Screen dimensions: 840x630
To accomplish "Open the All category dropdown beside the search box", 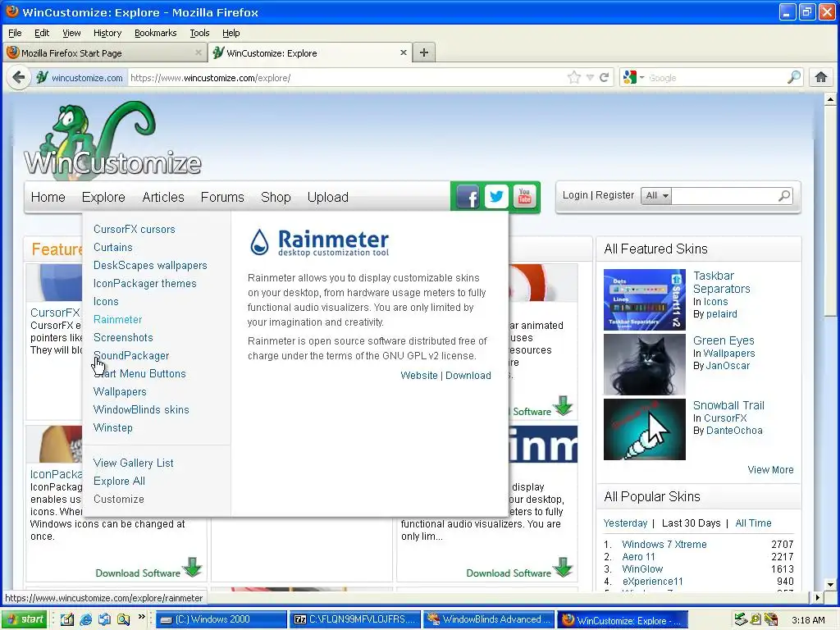I will (x=656, y=195).
